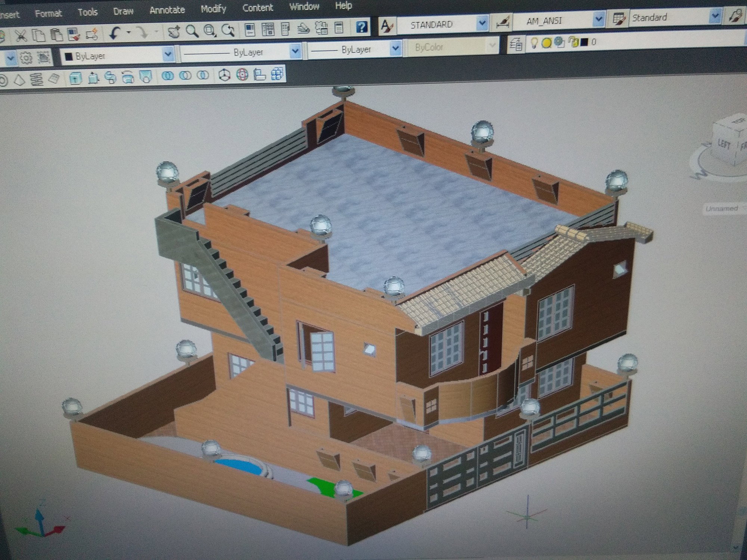Toggle layer 0 lock padlock icon
747x560 pixels.
coord(573,42)
